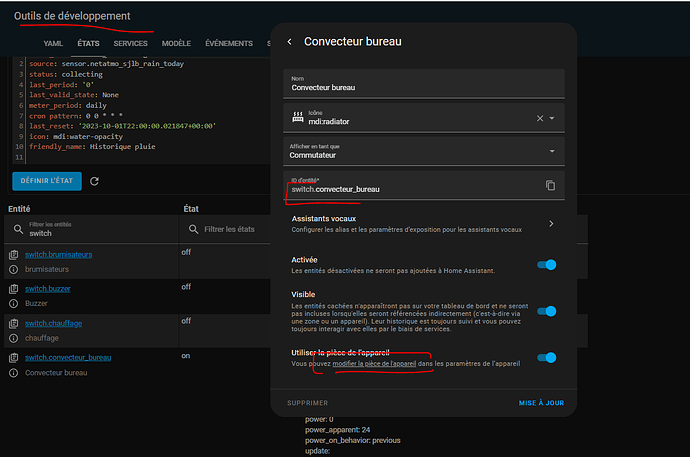Click the radiator icon preview
Screen dimensions: 690x457
click(x=298, y=117)
